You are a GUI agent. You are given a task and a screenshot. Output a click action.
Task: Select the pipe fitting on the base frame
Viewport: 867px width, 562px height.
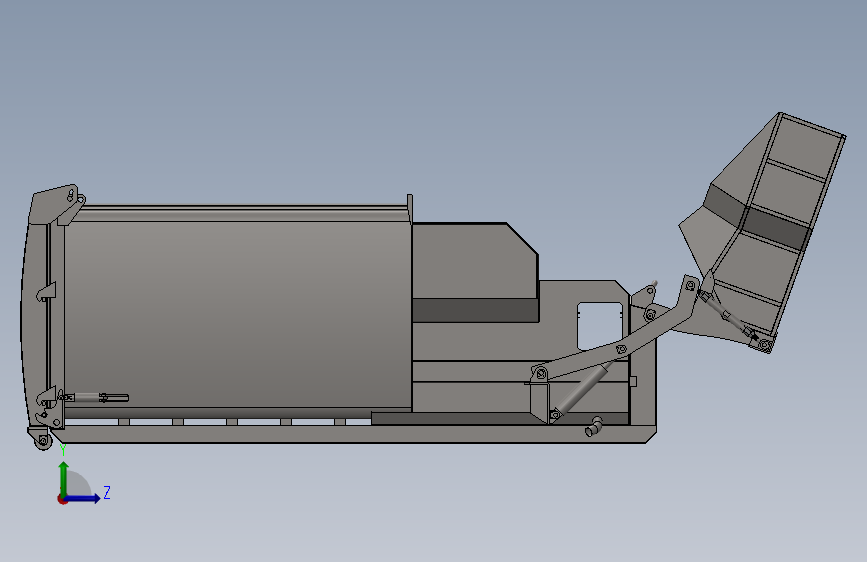pyautogui.click(x=593, y=427)
